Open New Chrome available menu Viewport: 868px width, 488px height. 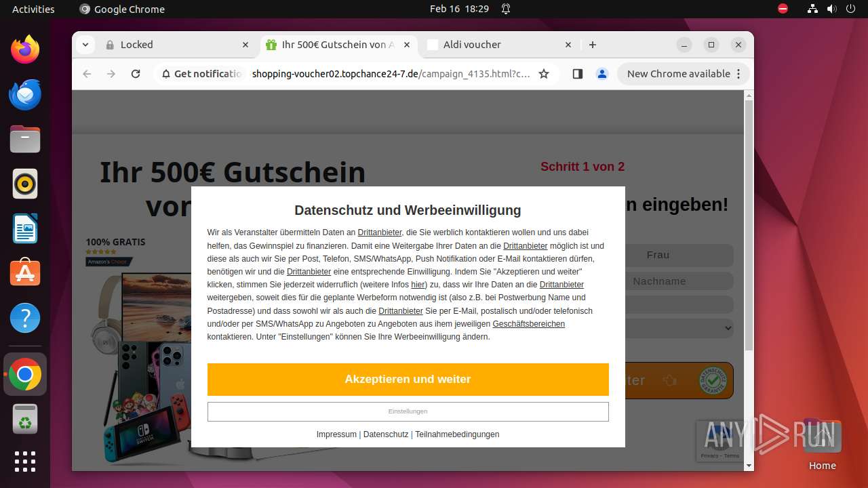pos(684,74)
